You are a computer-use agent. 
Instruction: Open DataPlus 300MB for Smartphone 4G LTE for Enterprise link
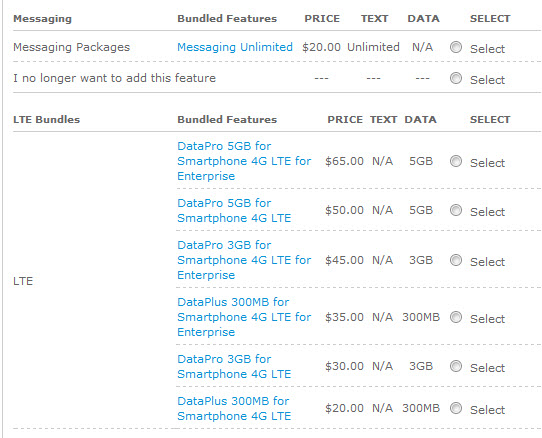[x=244, y=317]
